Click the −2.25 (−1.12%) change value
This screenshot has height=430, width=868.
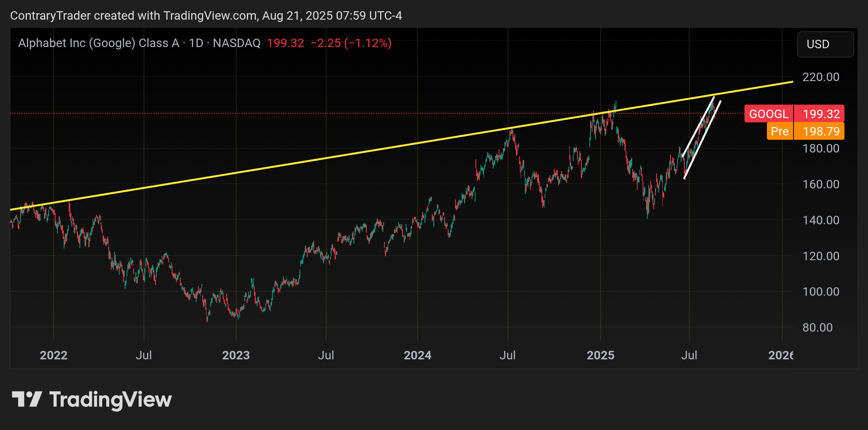point(351,43)
